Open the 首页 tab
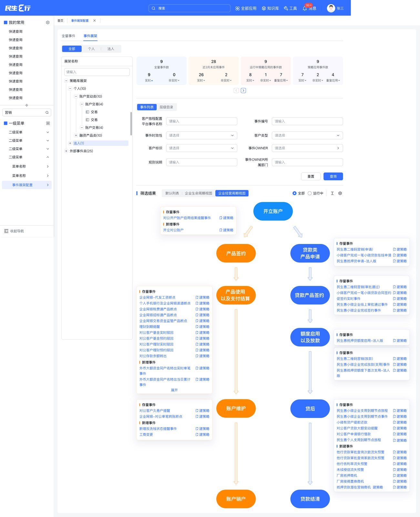This screenshot has width=420, height=517. coord(60,21)
